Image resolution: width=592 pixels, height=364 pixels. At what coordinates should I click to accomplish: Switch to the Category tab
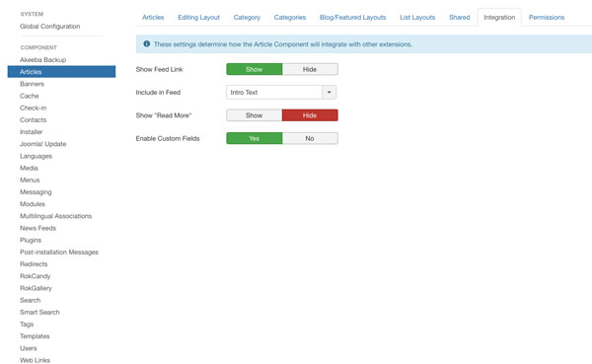pyautogui.click(x=247, y=18)
